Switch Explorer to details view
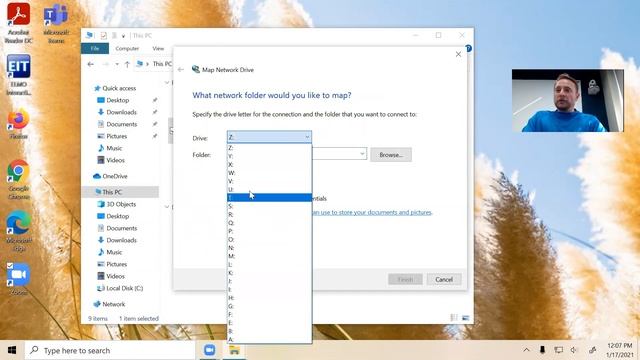This screenshot has width=640, height=360. 454,318
